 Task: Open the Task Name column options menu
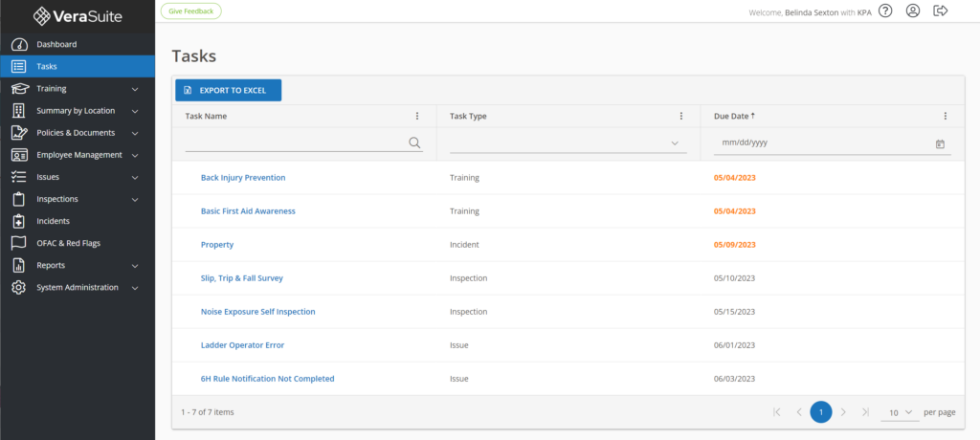coord(417,116)
